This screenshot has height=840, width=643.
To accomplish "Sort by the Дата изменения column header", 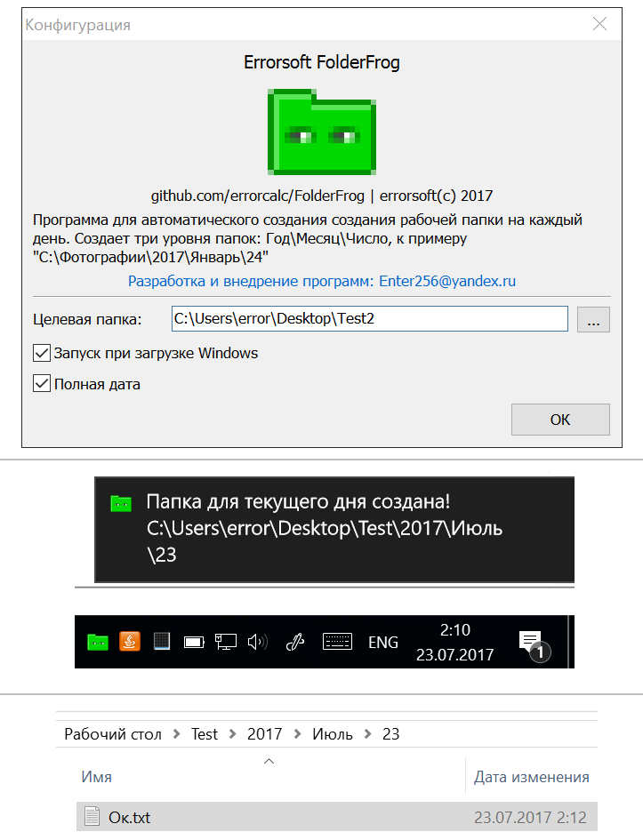I will click(532, 777).
